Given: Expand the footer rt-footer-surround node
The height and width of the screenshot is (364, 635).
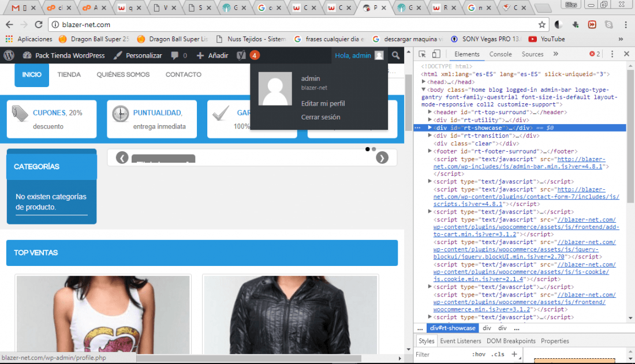Looking at the screenshot, I should point(430,151).
